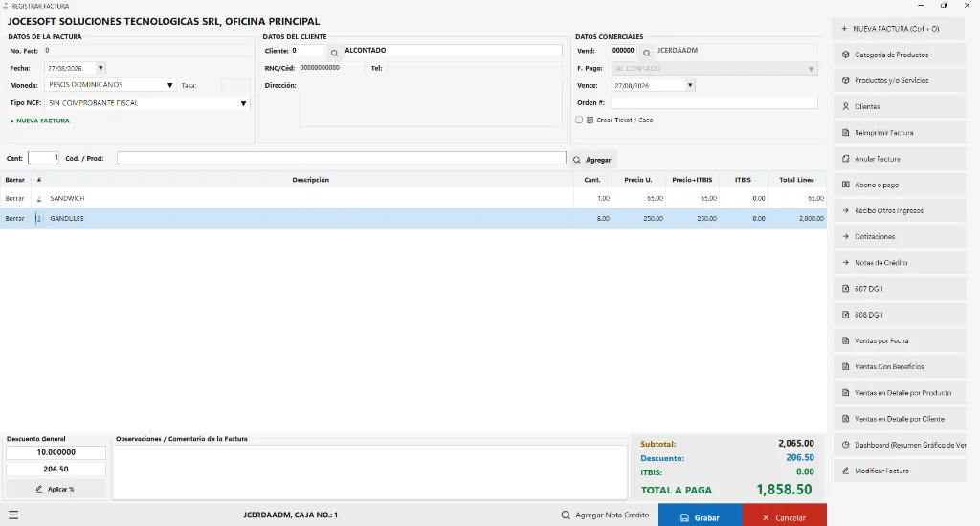Viewport: 980px width, 526px height.
Task: Click the Reimprimir Factura document icon
Action: pyautogui.click(x=846, y=133)
